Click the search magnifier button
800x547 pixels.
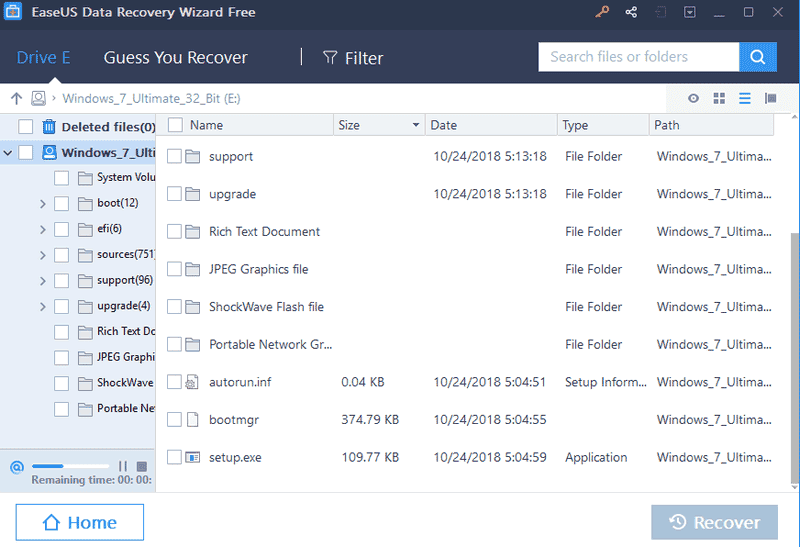758,57
